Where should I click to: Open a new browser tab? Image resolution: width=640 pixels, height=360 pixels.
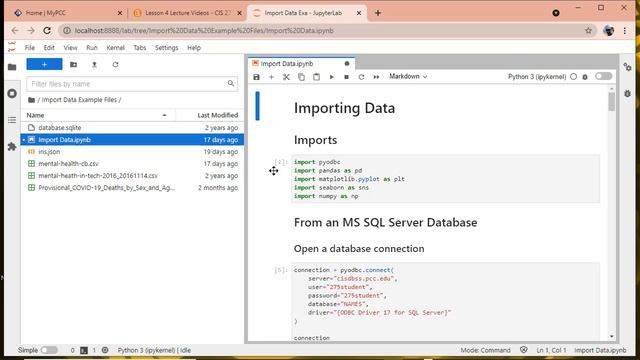pos(378,13)
